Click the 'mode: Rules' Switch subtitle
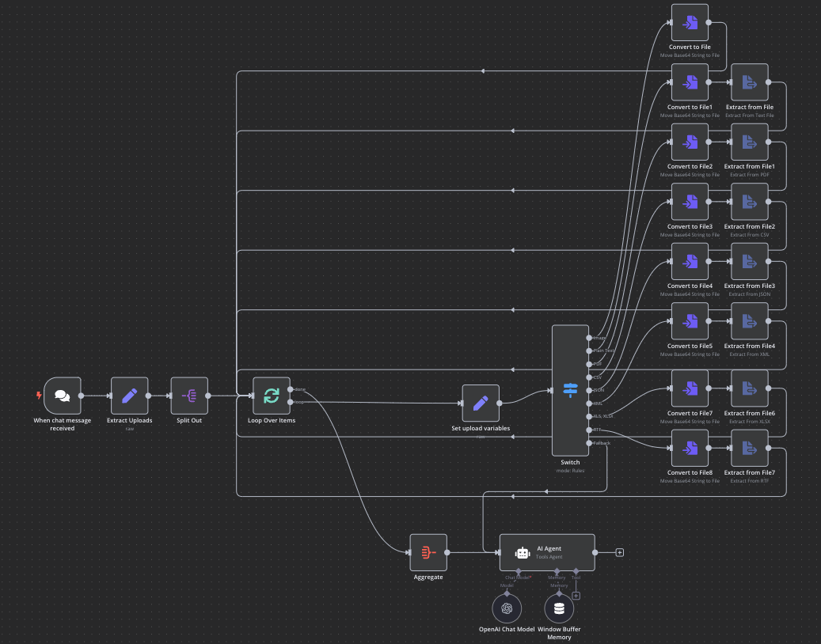 click(x=570, y=470)
